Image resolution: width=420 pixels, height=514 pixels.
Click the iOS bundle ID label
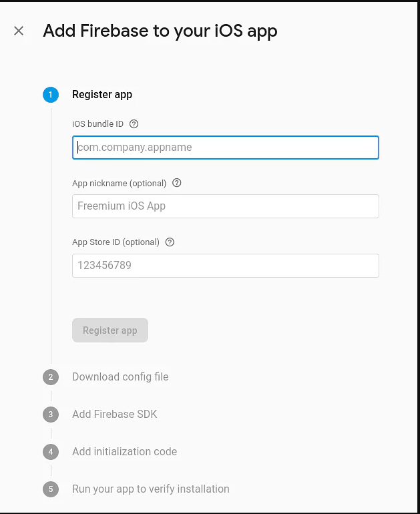pos(97,124)
